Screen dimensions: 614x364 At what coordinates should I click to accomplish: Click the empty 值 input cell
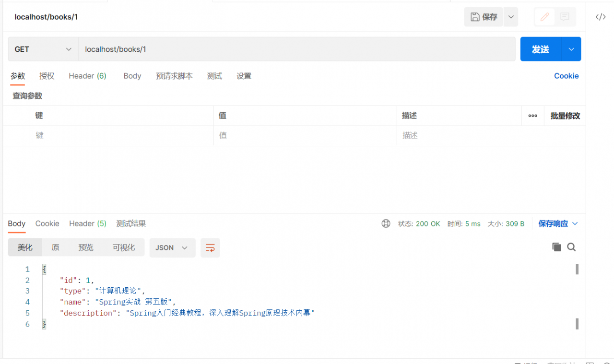point(305,136)
